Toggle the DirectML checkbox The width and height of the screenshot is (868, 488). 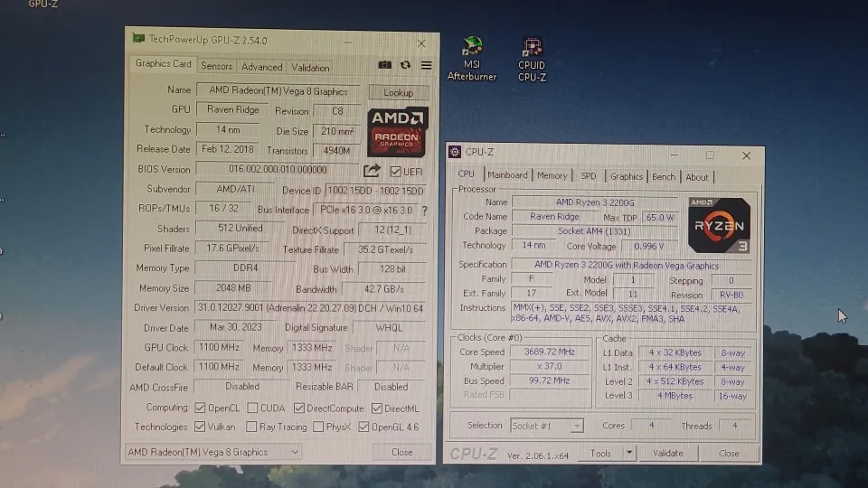377,408
